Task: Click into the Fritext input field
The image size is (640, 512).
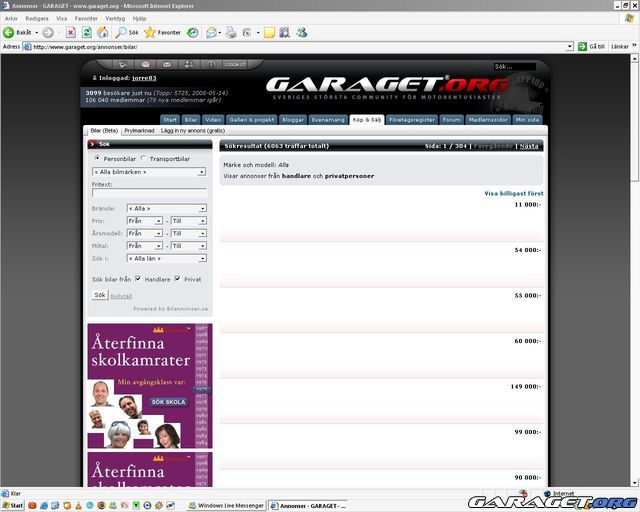Action: 148,193
